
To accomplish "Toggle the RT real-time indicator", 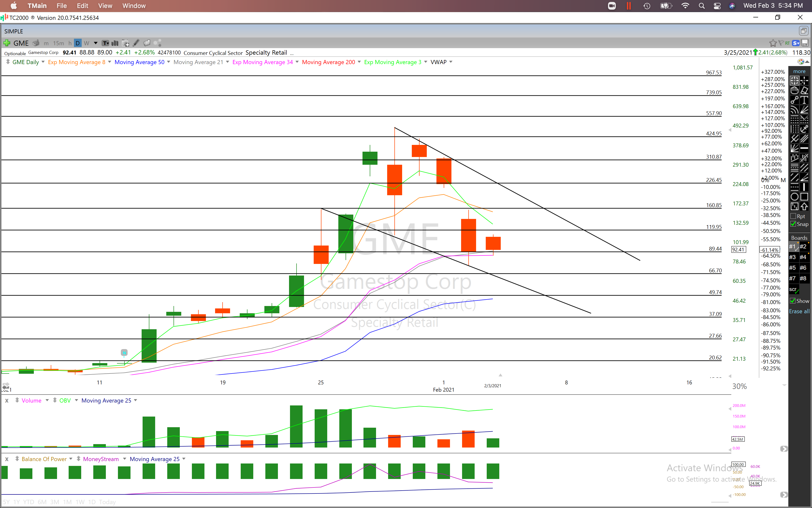I will coord(787,43).
